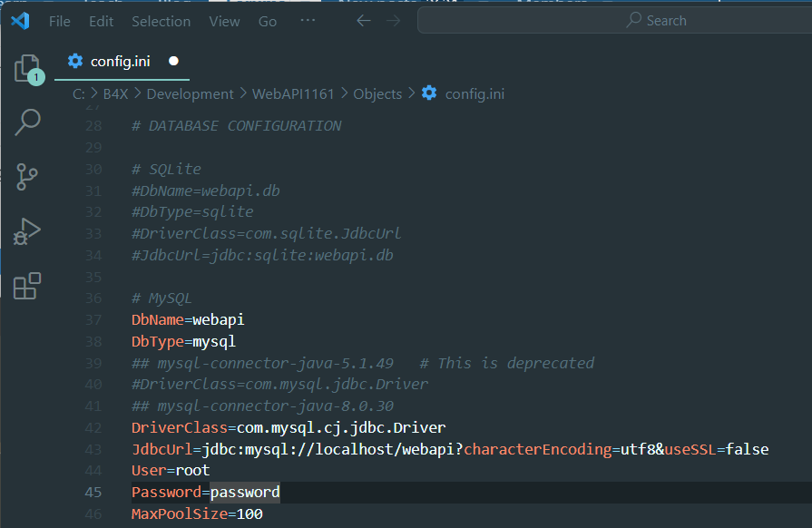Go back with the left arrow
The width and height of the screenshot is (812, 528).
pos(364,21)
